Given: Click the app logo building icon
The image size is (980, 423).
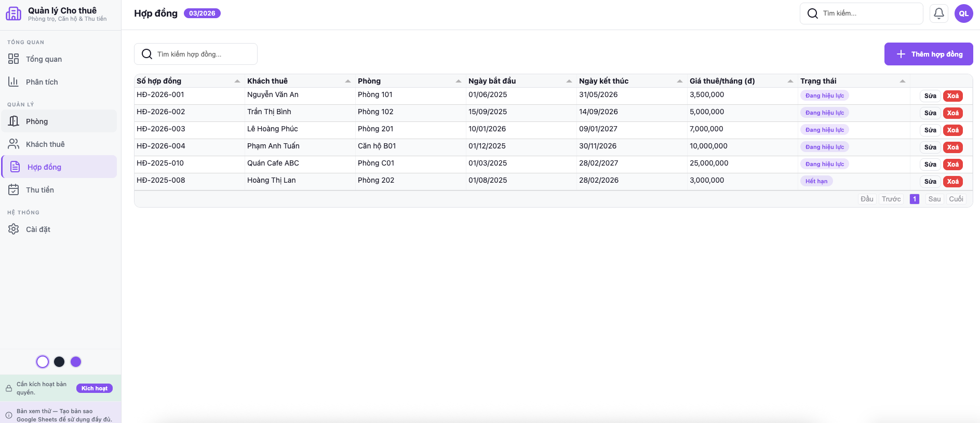Looking at the screenshot, I should click(x=14, y=13).
